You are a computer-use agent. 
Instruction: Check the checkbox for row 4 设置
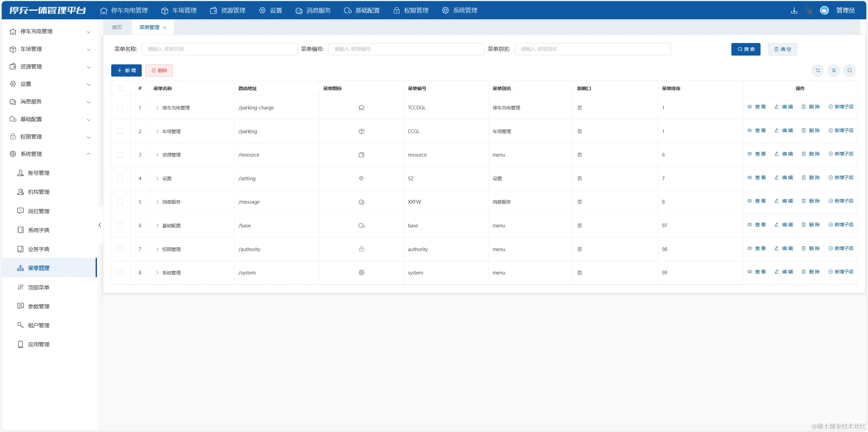[x=120, y=178]
